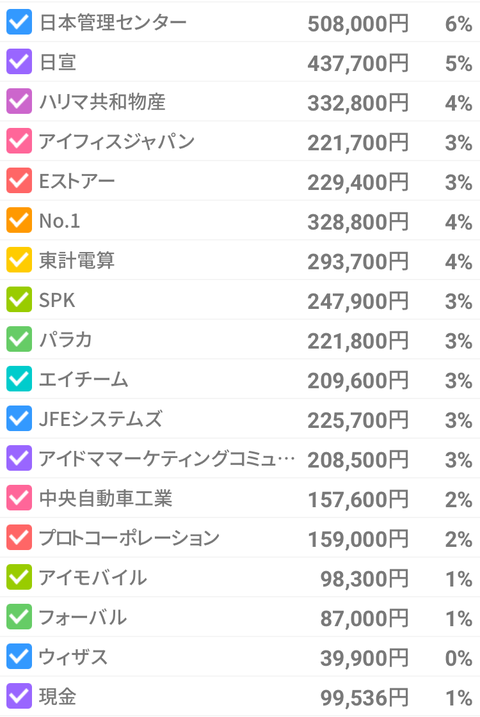Toggle the ウィザス blue checkbox
This screenshot has width=480, height=717.
19,656
